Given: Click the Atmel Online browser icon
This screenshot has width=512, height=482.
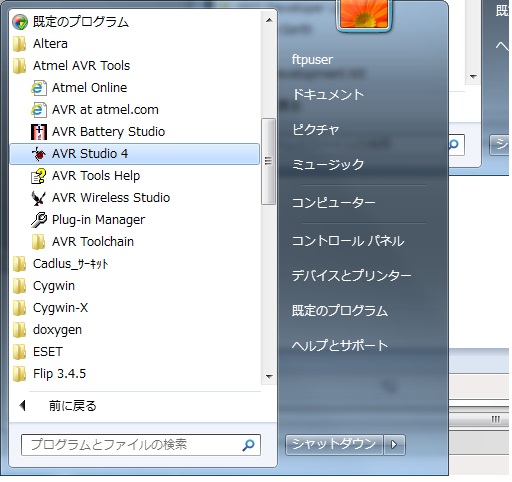Looking at the screenshot, I should point(39,88).
